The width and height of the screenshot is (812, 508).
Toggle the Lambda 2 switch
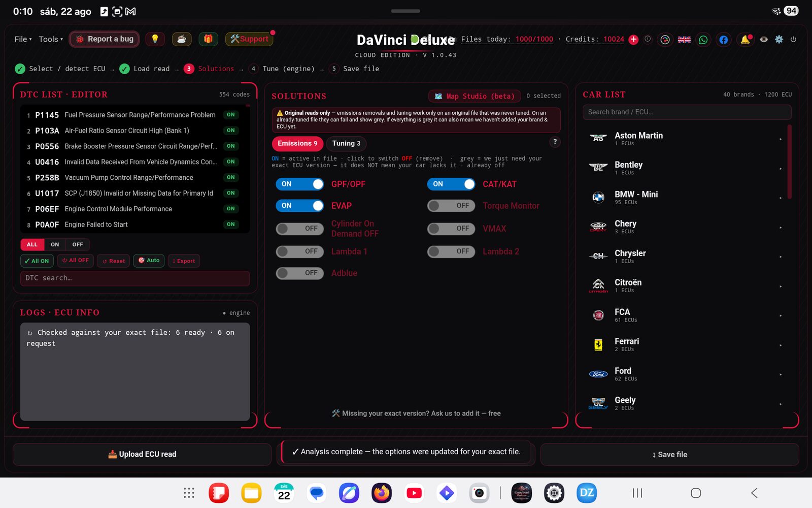tap(451, 251)
